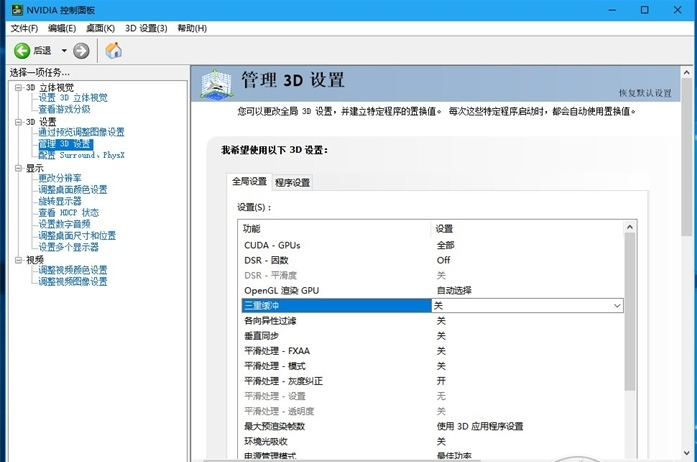Open 设置 3D 立体视觉 task
The width and height of the screenshot is (697, 462).
pos(73,98)
